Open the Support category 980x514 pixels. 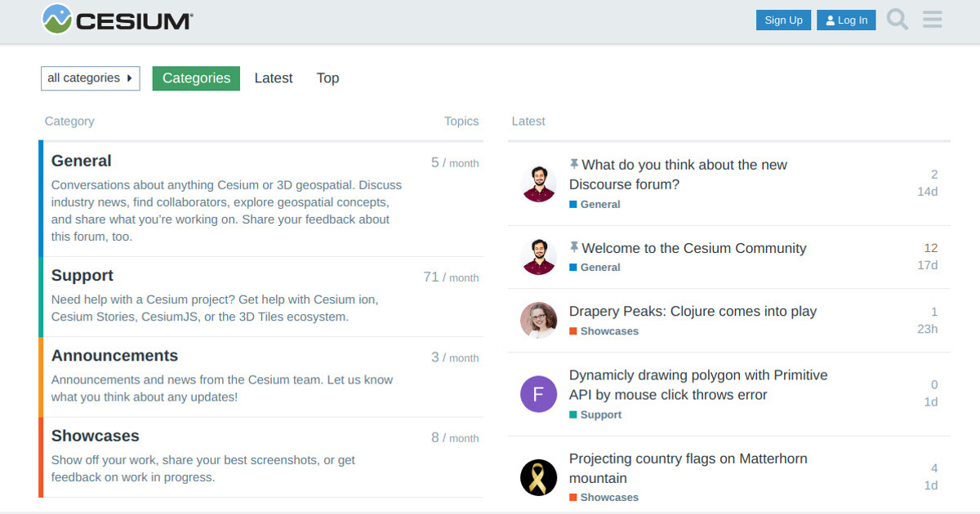click(82, 275)
